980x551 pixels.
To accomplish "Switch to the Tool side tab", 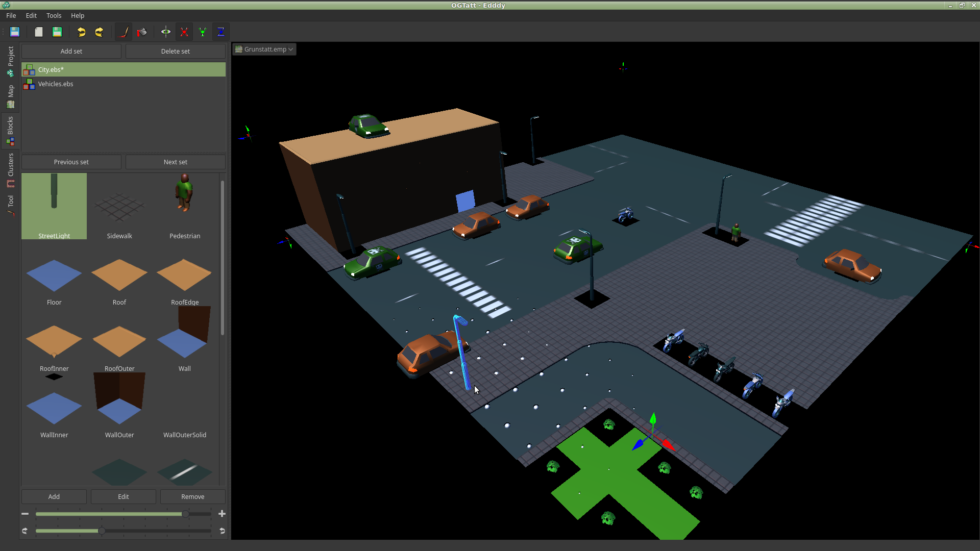I will (x=10, y=206).
